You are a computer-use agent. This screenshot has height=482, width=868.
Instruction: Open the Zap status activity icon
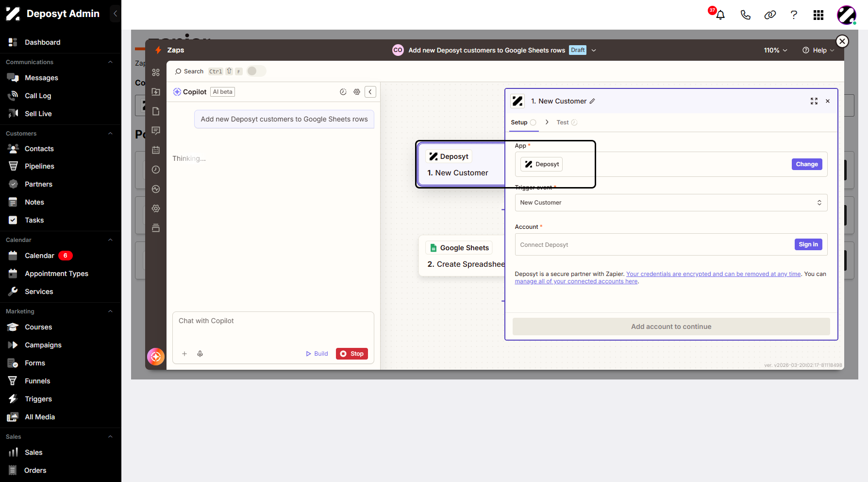tap(156, 189)
